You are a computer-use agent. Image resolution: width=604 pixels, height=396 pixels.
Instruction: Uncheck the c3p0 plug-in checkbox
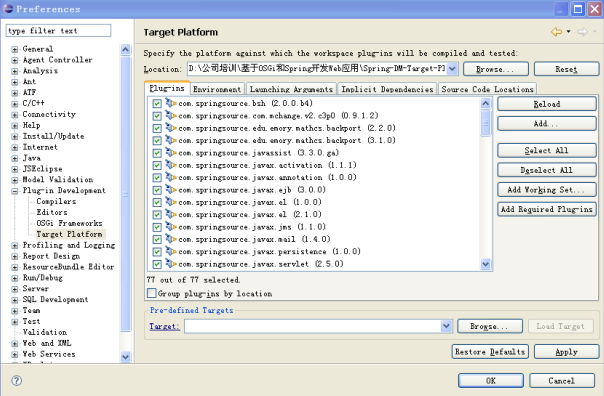pyautogui.click(x=157, y=116)
